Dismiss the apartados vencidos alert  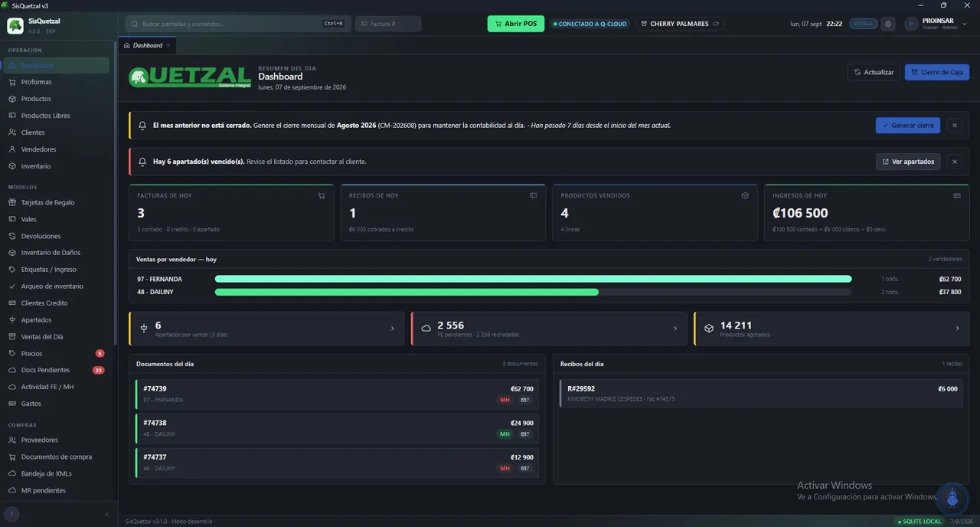pyautogui.click(x=954, y=162)
